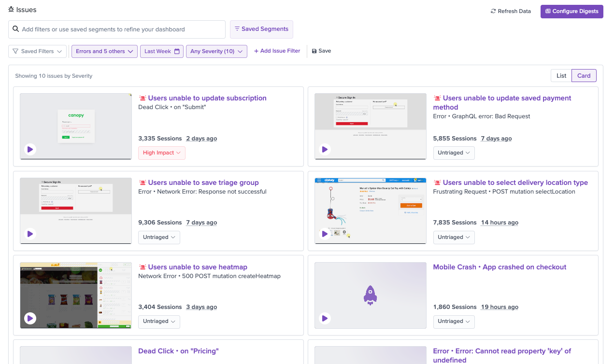Click "7,835 Sessions" count

pos(455,223)
